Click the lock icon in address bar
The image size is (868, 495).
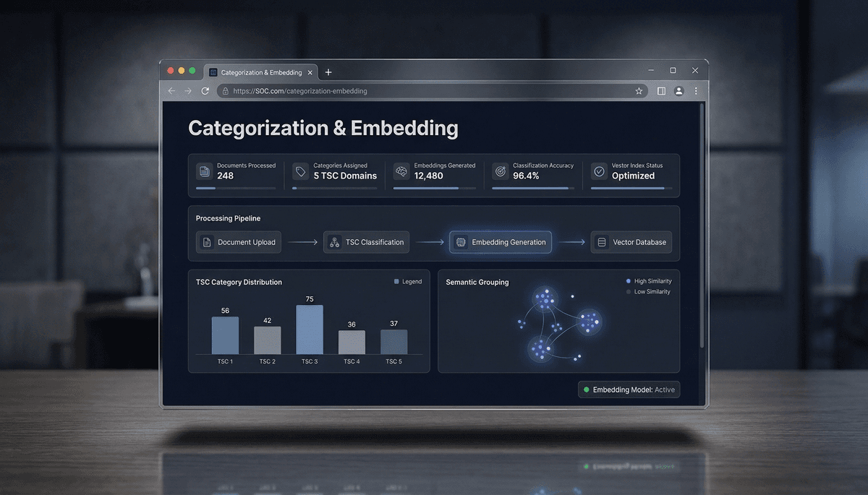(226, 91)
